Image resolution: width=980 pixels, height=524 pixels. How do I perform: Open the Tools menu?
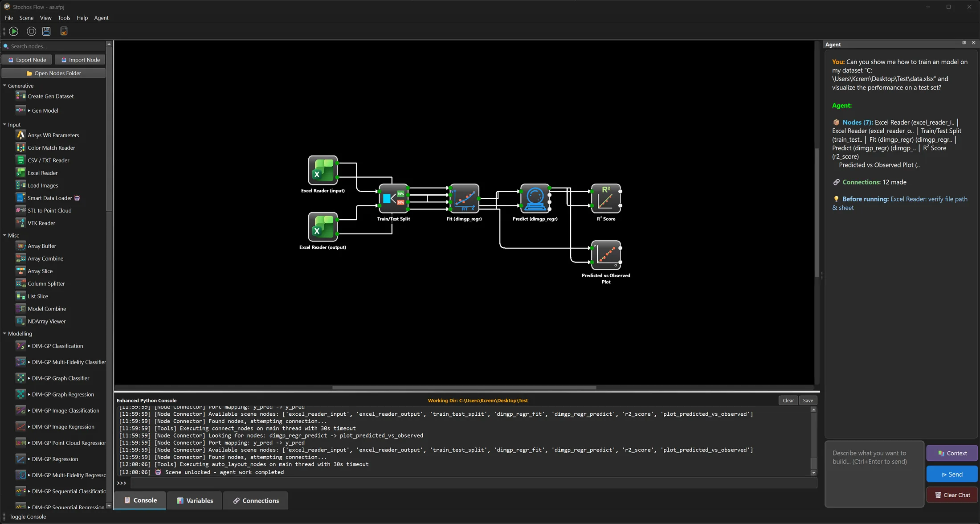(x=64, y=18)
